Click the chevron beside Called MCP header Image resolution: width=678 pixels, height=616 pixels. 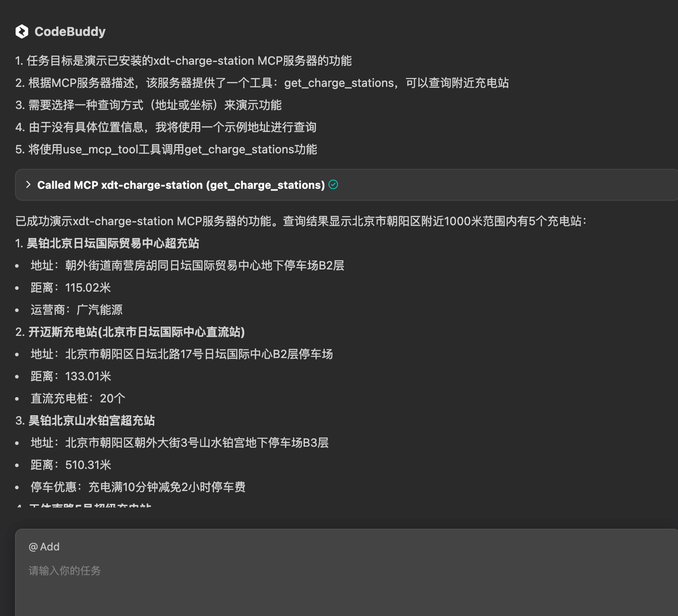(x=28, y=185)
